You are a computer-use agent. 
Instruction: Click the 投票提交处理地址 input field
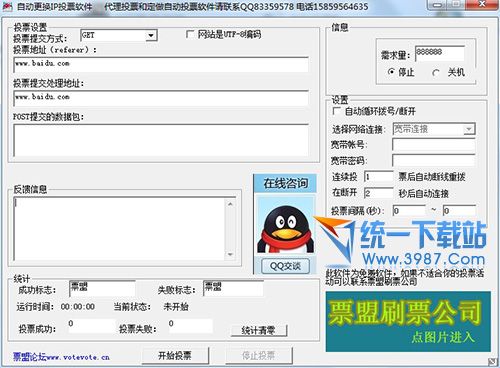pyautogui.click(x=161, y=98)
